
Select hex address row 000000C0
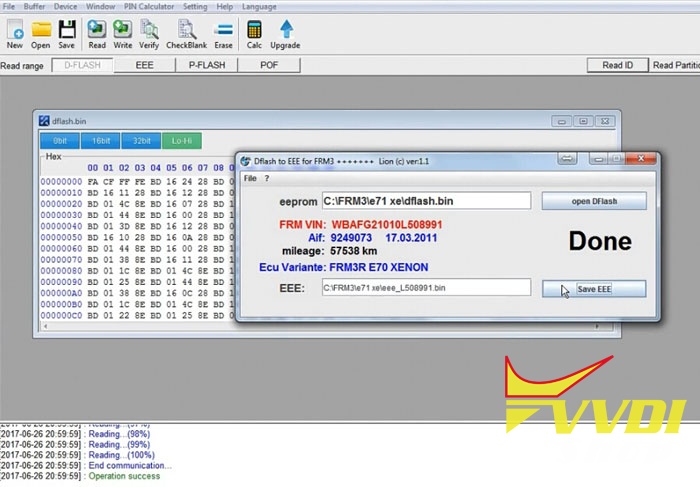(61, 315)
